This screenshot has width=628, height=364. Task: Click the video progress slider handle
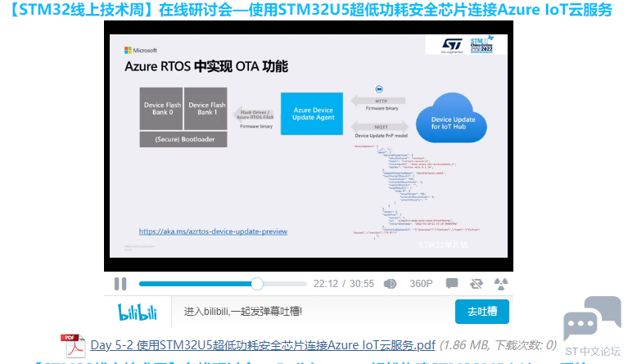pos(257,284)
